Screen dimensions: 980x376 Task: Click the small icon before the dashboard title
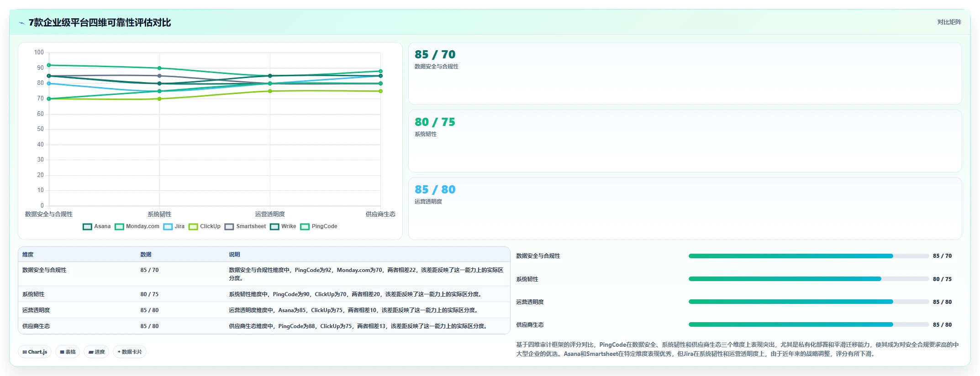[21, 23]
